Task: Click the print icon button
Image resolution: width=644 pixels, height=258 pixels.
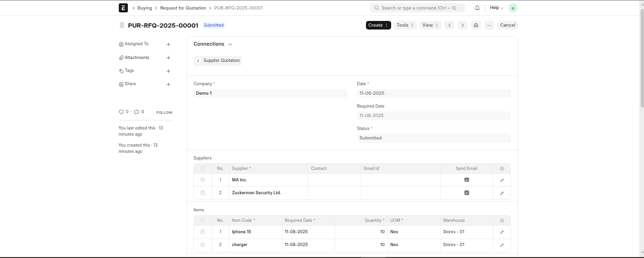Action: click(x=476, y=25)
